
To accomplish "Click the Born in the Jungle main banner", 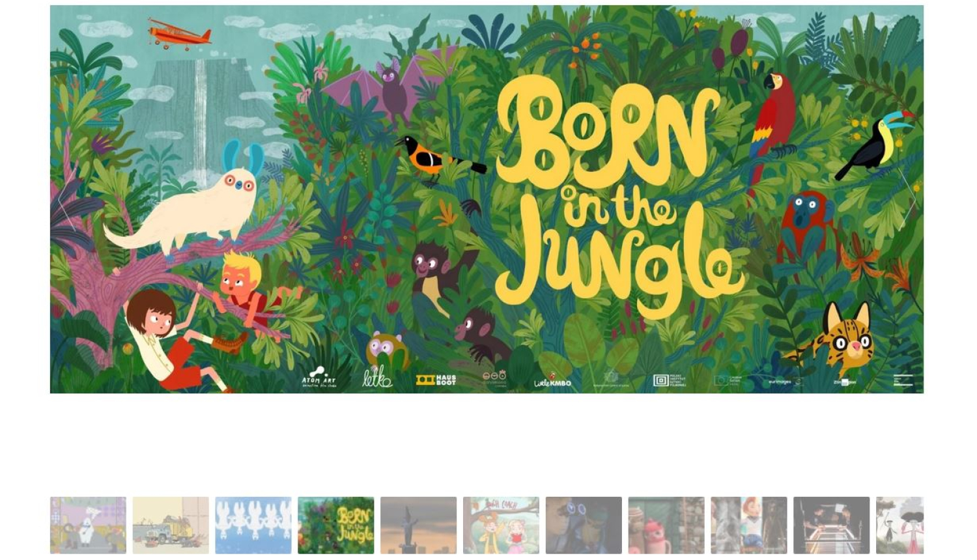I will 487,199.
